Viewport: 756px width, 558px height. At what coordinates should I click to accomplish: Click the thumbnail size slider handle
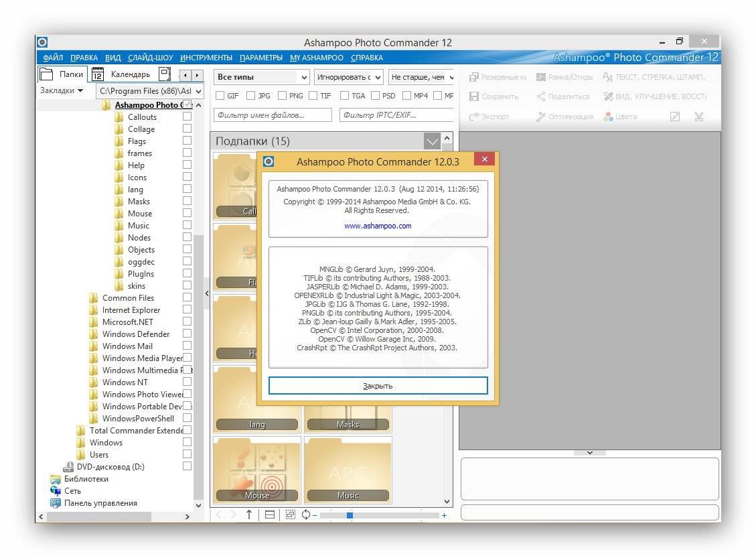click(x=350, y=515)
